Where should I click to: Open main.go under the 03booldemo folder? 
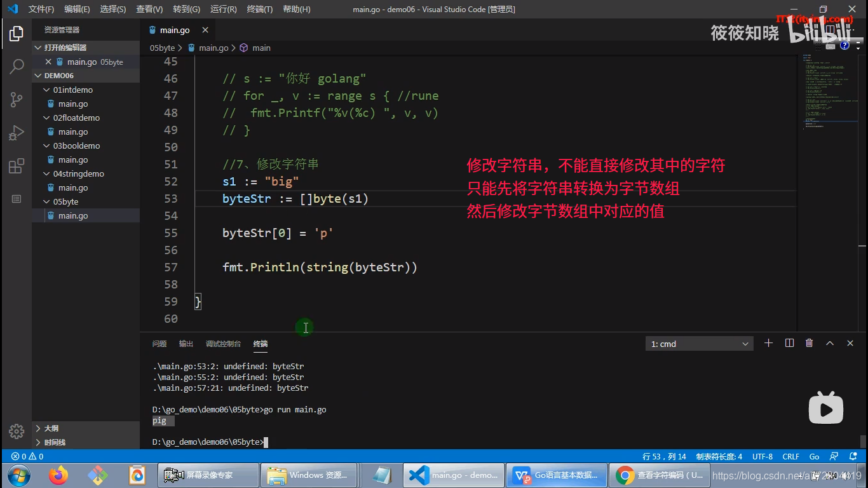[x=86, y=159]
